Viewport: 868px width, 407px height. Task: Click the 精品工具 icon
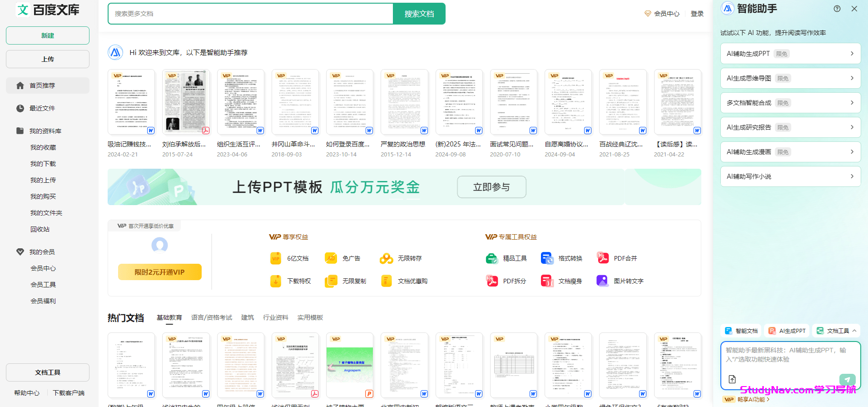[x=492, y=258]
